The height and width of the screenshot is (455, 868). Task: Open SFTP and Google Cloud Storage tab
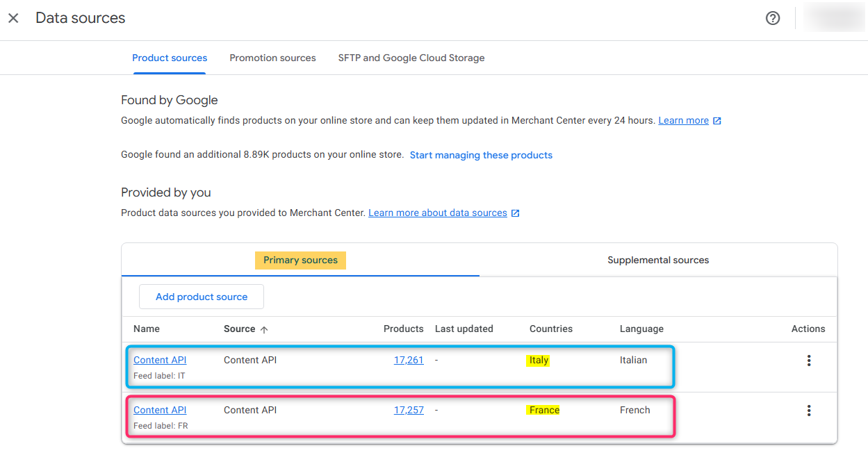[x=411, y=58]
